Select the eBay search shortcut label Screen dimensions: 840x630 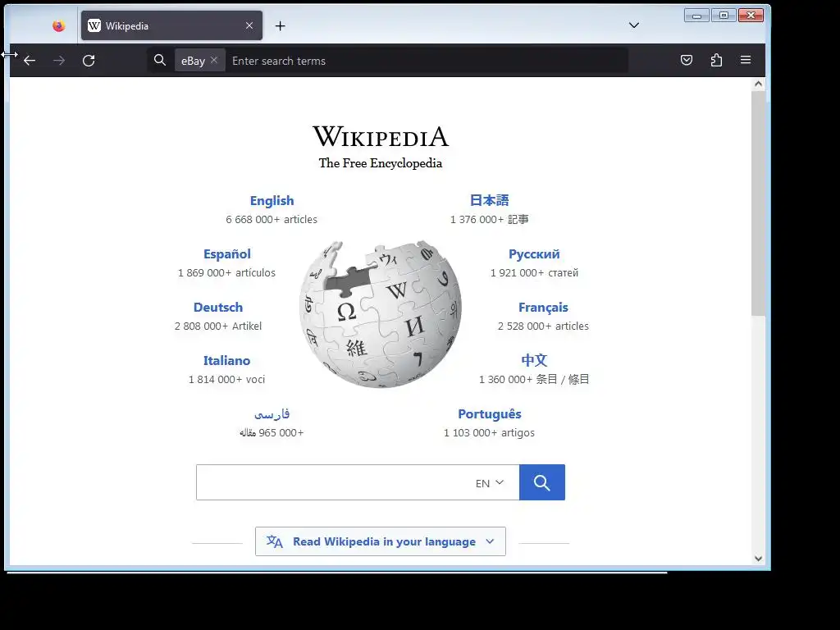pos(193,61)
